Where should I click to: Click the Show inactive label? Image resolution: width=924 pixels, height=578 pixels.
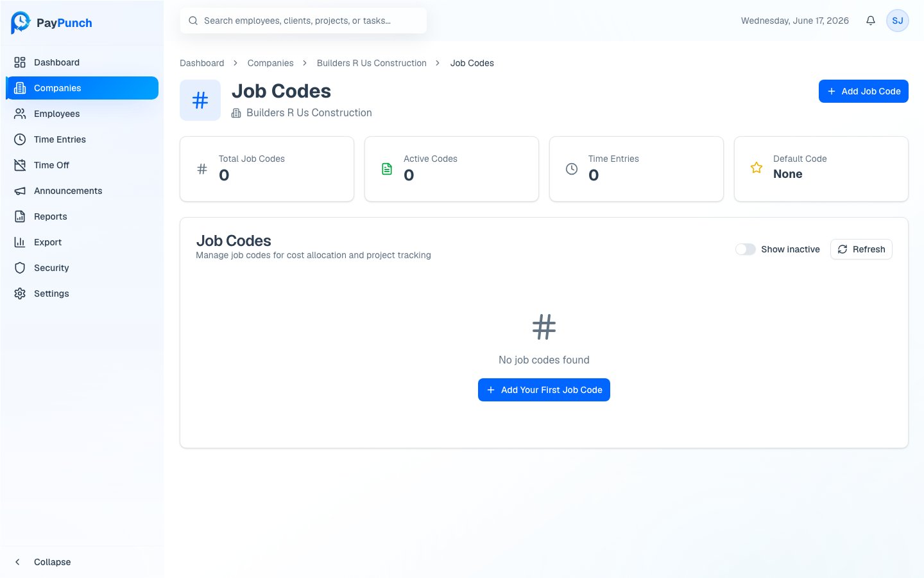[x=791, y=249]
